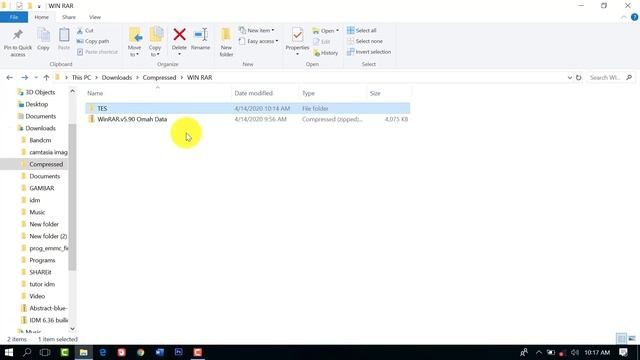Click Downloads in the address path
Screen dimensions: 640x360
[117, 78]
